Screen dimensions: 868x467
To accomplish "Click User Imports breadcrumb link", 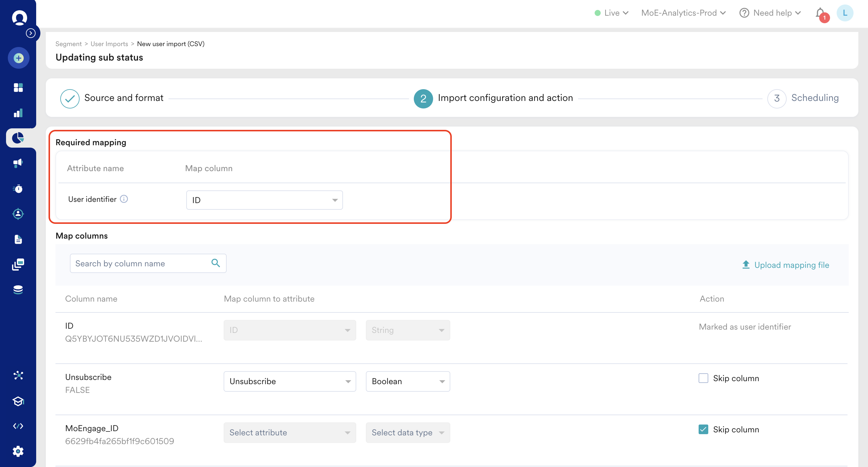I will [x=109, y=44].
